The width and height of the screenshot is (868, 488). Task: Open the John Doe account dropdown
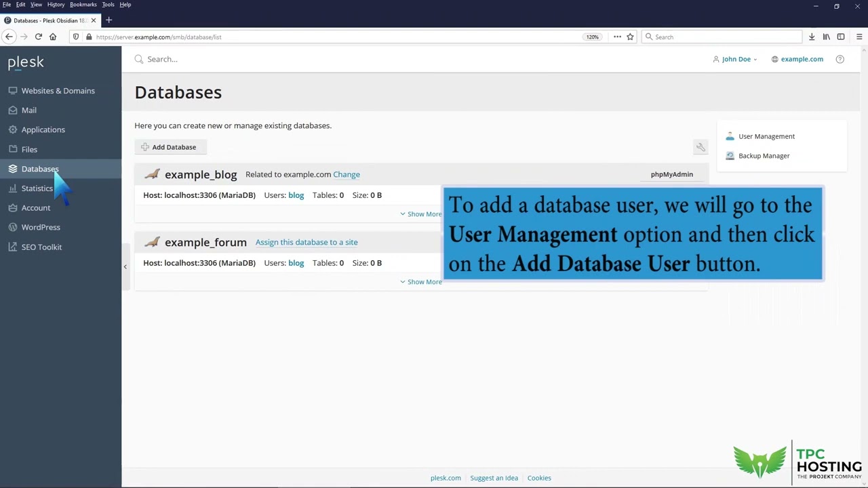pos(735,59)
